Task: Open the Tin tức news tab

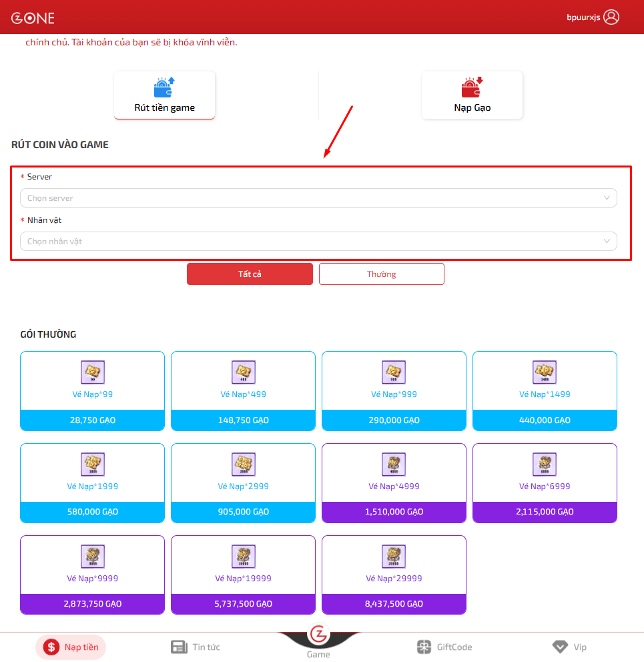Action: tap(196, 647)
